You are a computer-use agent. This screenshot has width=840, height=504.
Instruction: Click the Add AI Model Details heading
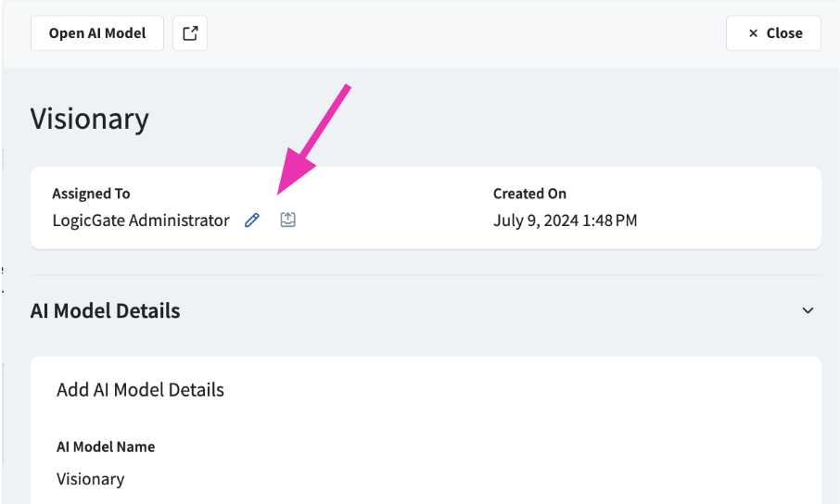pos(140,390)
